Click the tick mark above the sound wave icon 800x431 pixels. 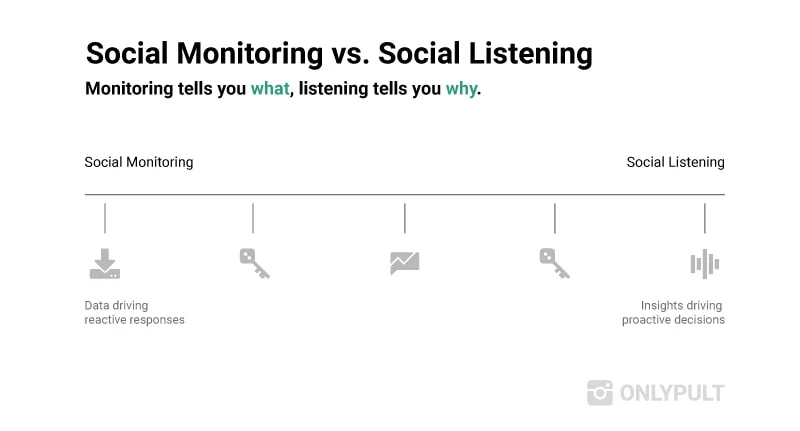(x=704, y=218)
